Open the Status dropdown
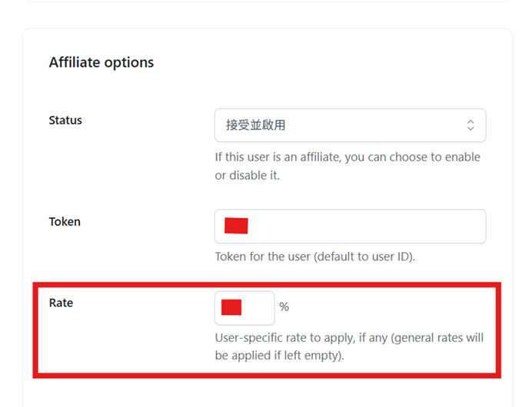This screenshot has height=407, width=532. pyautogui.click(x=350, y=125)
